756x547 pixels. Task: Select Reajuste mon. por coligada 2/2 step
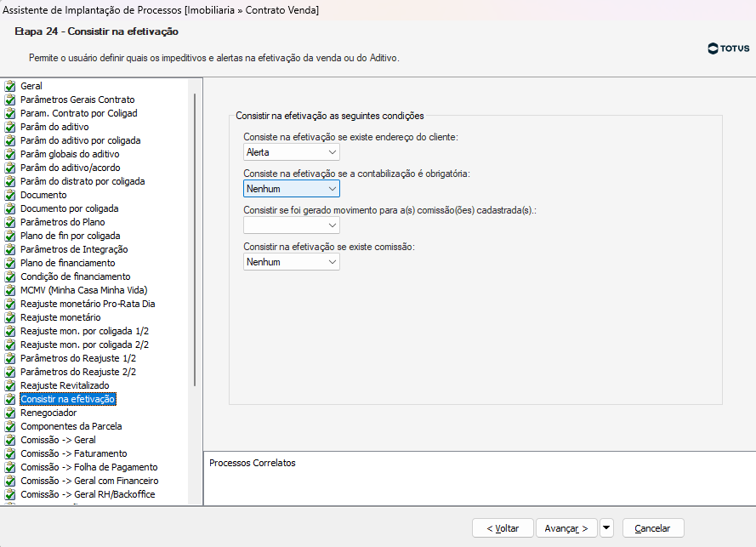(x=84, y=345)
